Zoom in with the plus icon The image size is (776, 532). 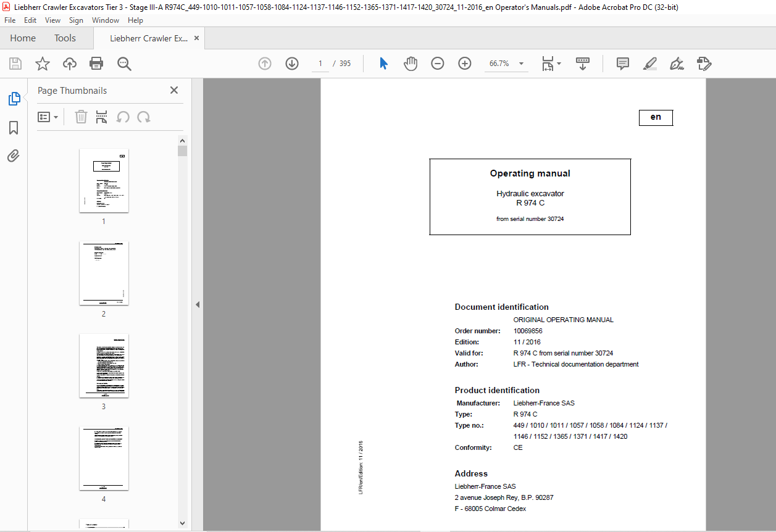point(465,64)
